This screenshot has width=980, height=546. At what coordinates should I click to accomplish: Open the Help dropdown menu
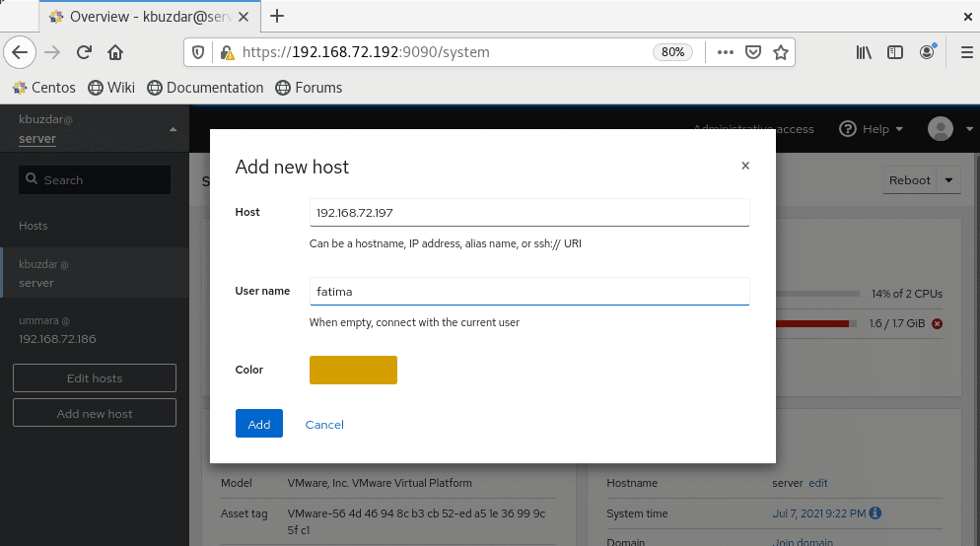(872, 129)
